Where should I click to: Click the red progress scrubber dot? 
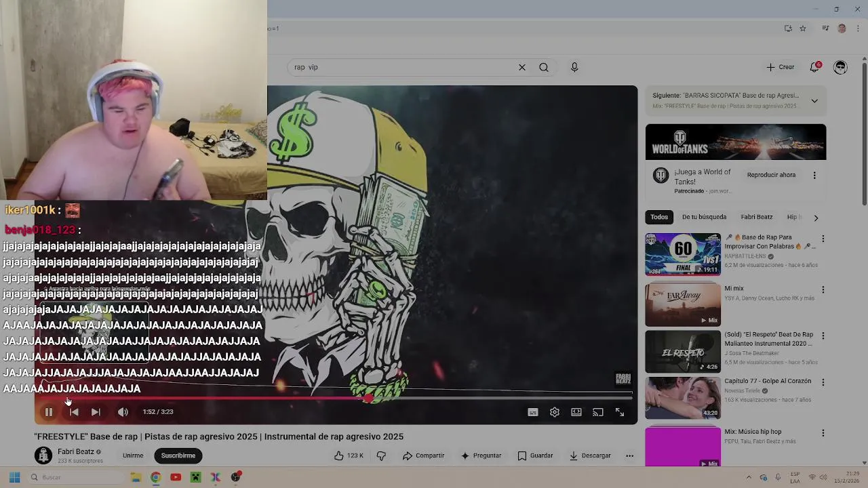369,399
